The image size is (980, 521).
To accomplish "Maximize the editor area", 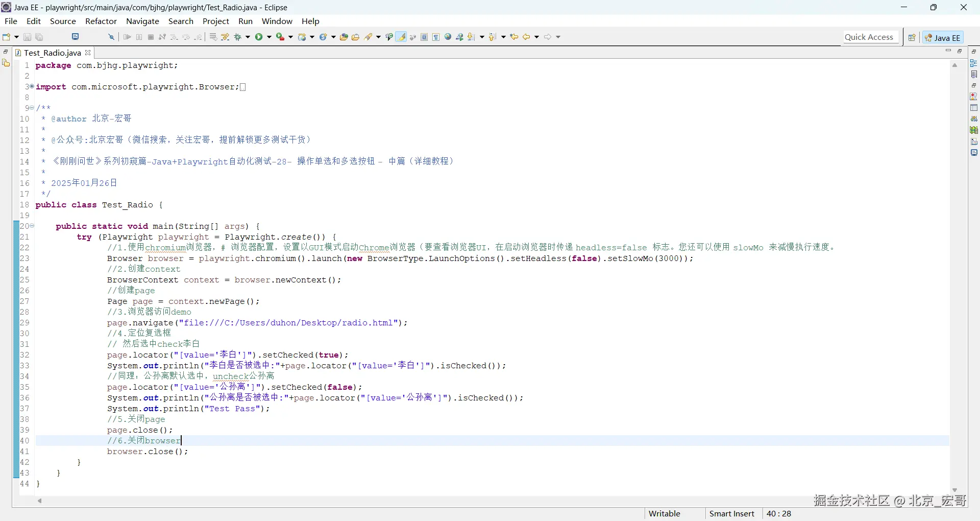I will click(x=960, y=51).
